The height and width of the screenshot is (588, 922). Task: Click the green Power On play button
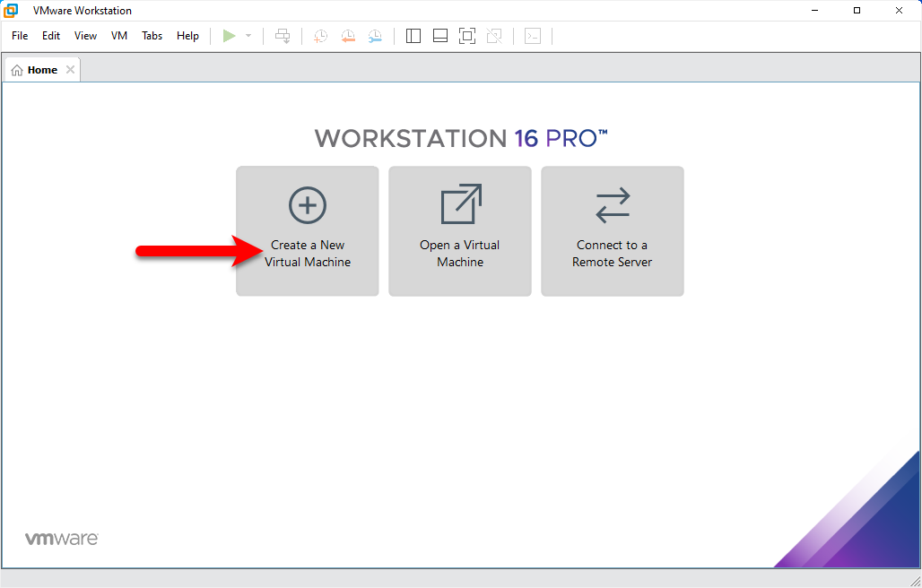[x=230, y=36]
